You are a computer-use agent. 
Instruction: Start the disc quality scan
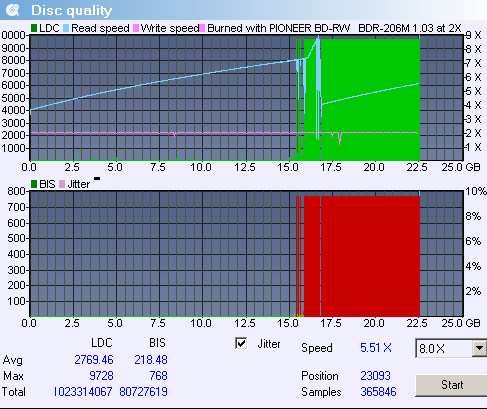(451, 385)
